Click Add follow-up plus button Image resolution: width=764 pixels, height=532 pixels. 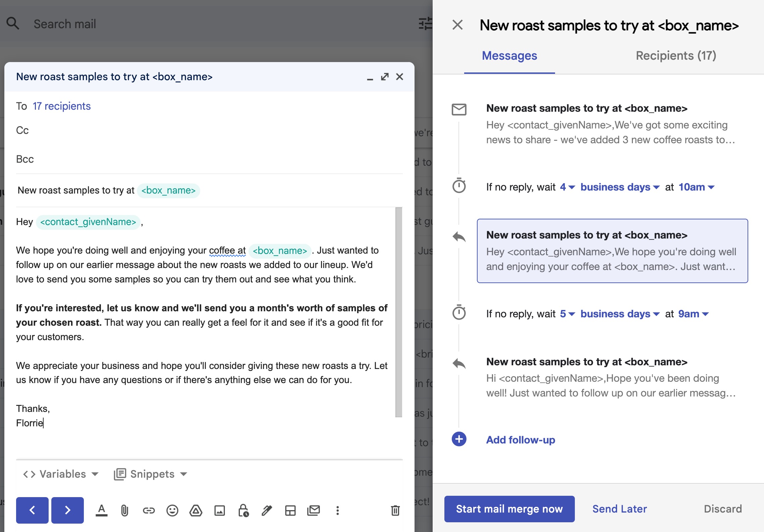click(459, 439)
